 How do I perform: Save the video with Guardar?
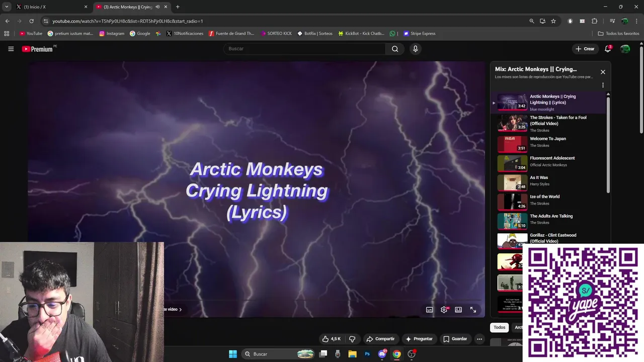tap(455, 339)
